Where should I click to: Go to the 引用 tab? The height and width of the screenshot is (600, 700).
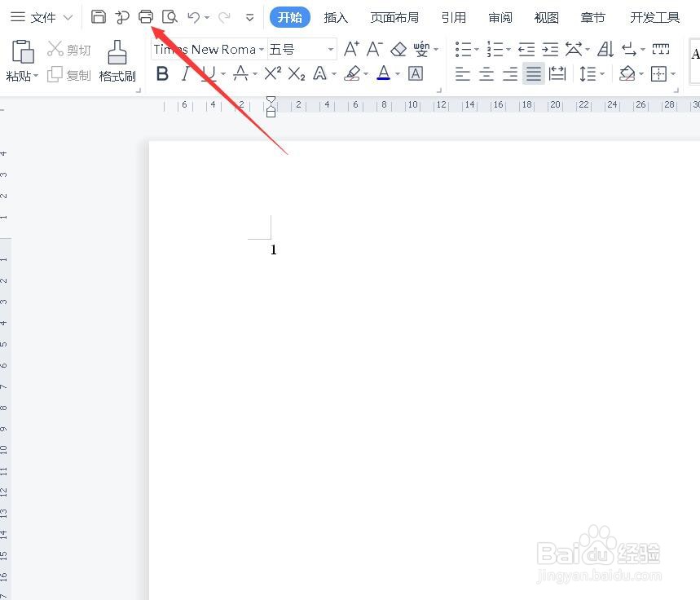click(454, 17)
